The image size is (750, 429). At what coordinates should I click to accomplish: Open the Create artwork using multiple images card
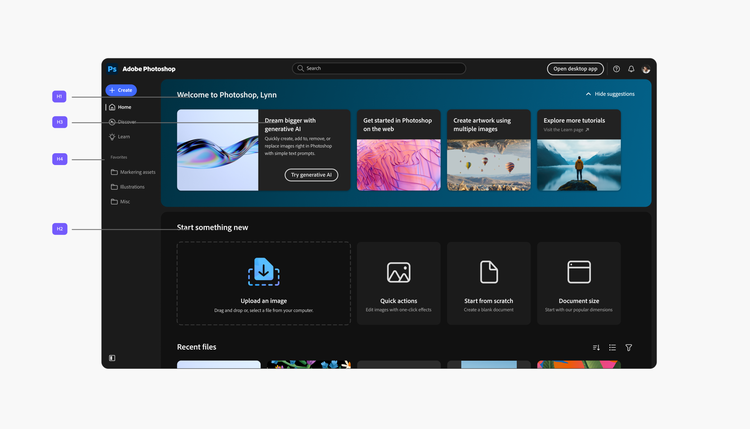click(x=488, y=150)
